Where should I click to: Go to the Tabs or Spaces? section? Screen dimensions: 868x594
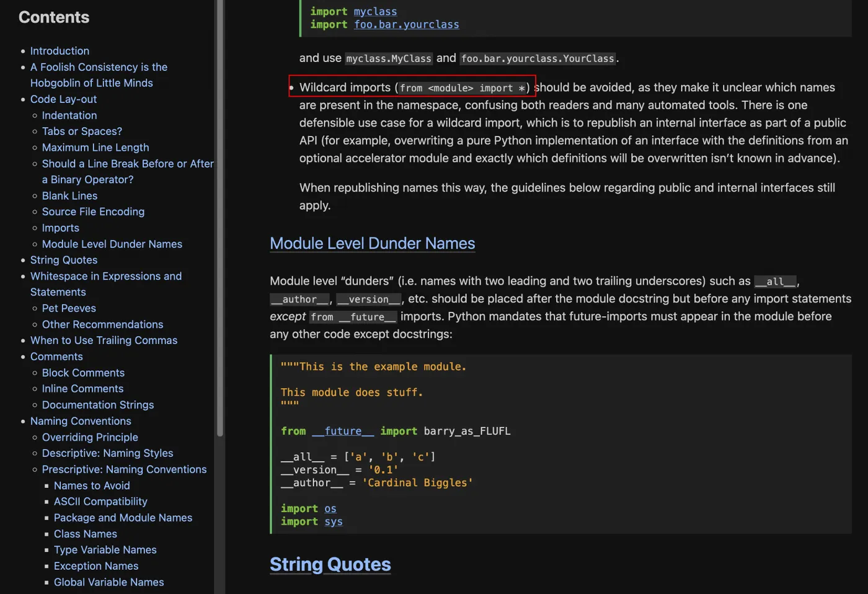tap(82, 131)
